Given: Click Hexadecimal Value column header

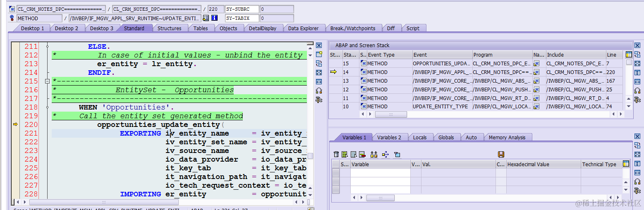Looking at the screenshot, I should (543, 164).
